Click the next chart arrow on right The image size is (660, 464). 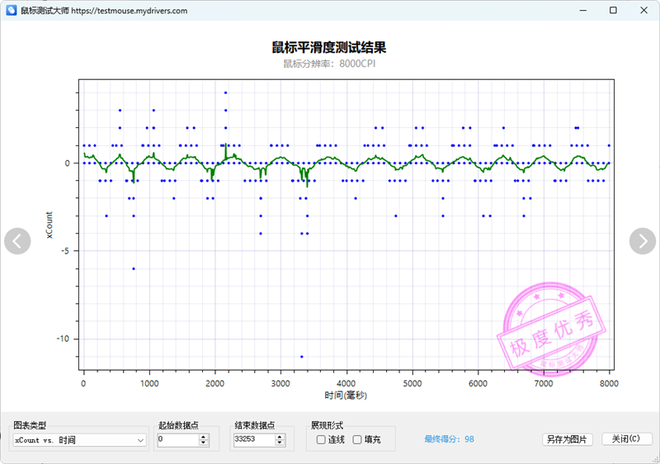pyautogui.click(x=642, y=241)
